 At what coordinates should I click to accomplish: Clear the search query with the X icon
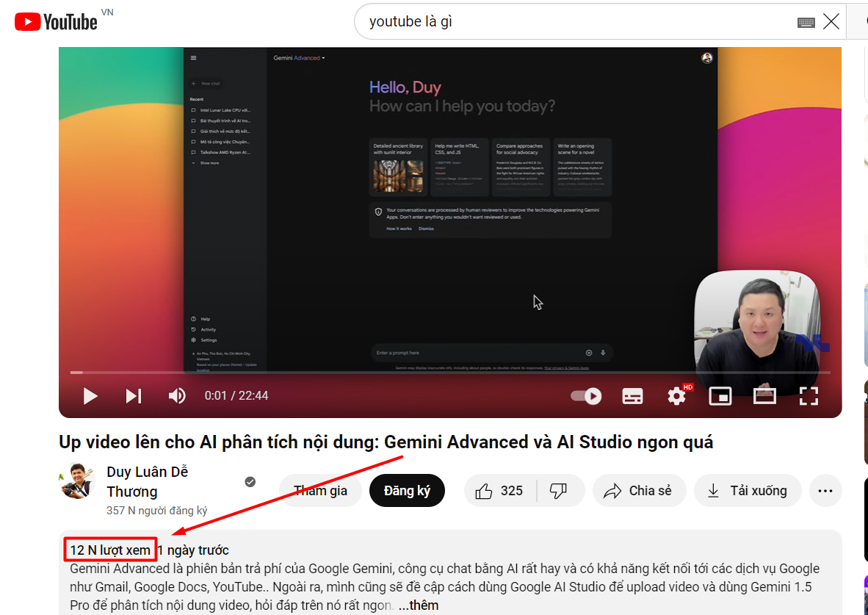click(831, 21)
